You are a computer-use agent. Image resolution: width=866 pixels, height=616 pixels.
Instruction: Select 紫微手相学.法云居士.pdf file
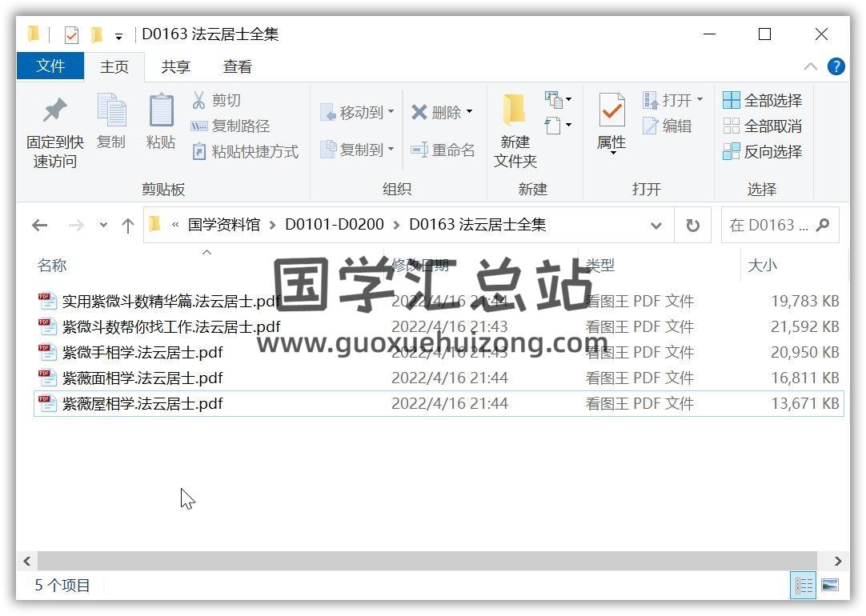142,352
